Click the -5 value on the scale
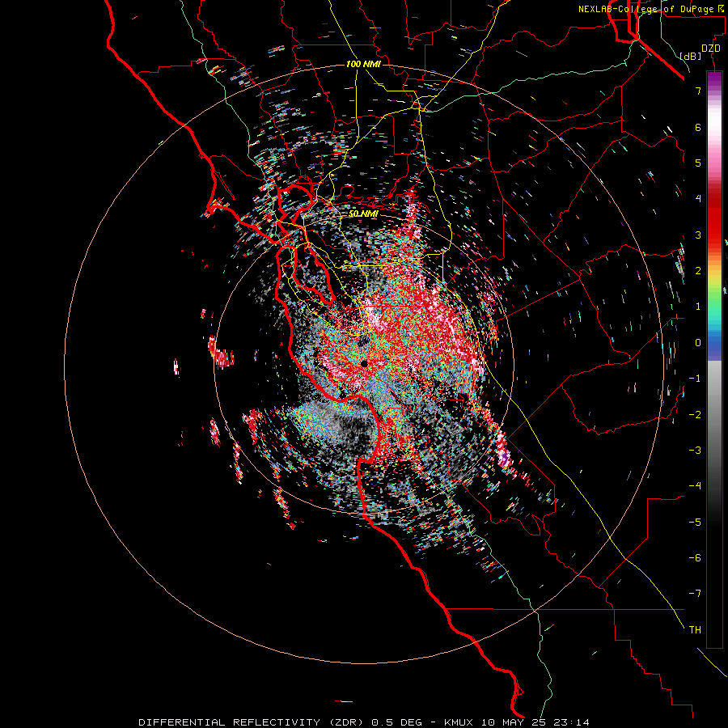Screen dimensions: 728x728 (695, 522)
